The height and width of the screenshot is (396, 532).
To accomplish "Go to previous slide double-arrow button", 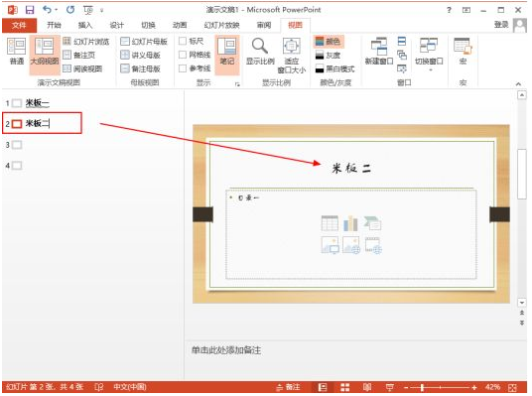I will click(522, 313).
